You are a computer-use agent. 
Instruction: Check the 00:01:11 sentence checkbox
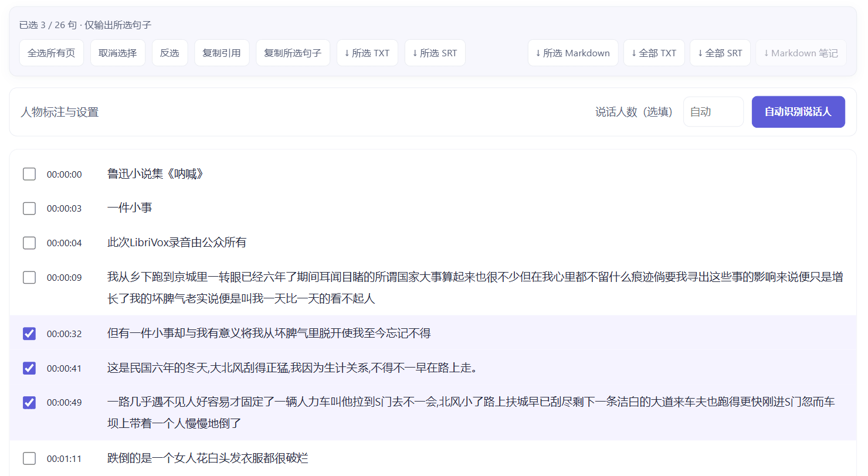tap(29, 458)
